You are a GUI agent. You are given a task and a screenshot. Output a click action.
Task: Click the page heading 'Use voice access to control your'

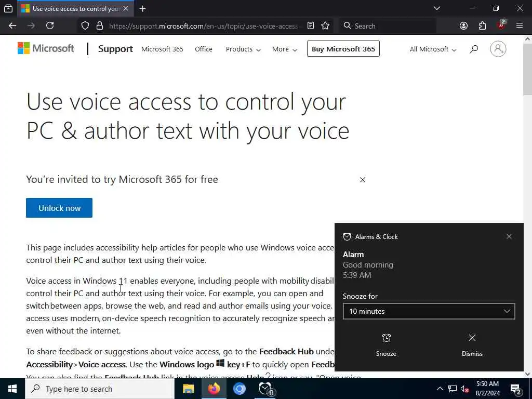click(187, 101)
